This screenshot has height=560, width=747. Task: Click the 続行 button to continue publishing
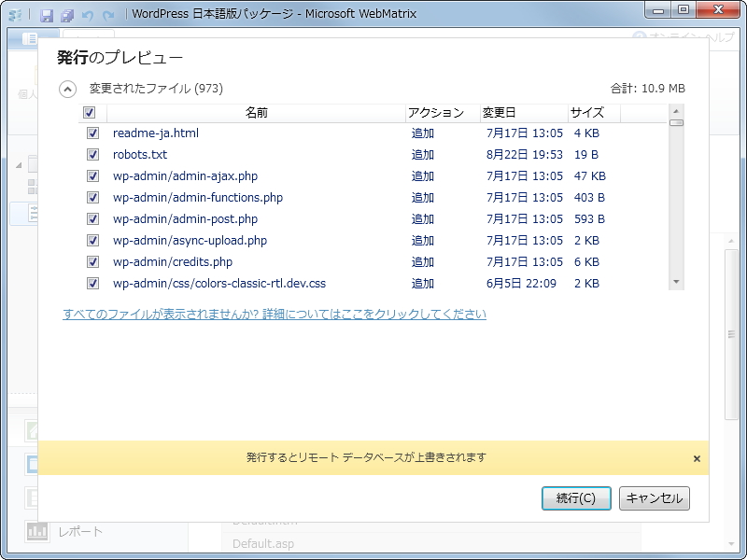point(577,498)
